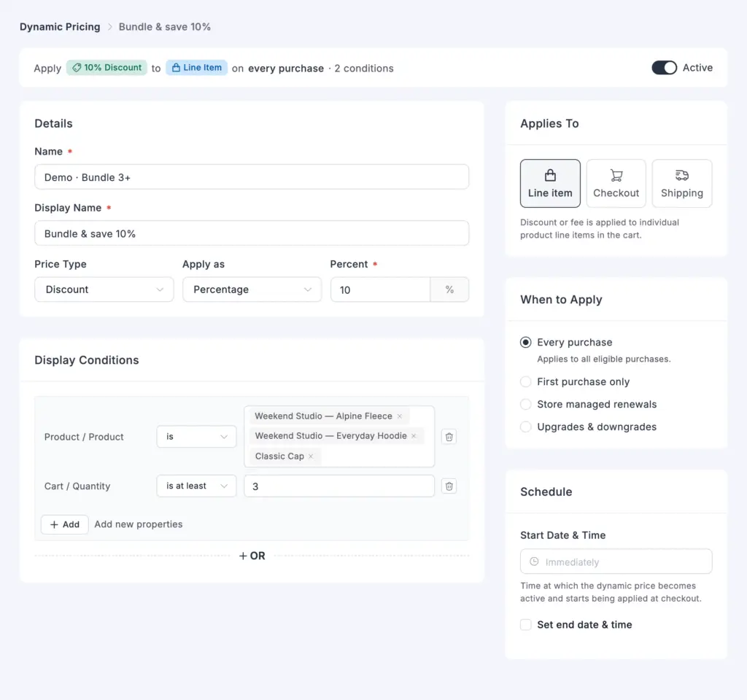Select the Line item applies-to tab
This screenshot has height=700, width=747.
550,183
